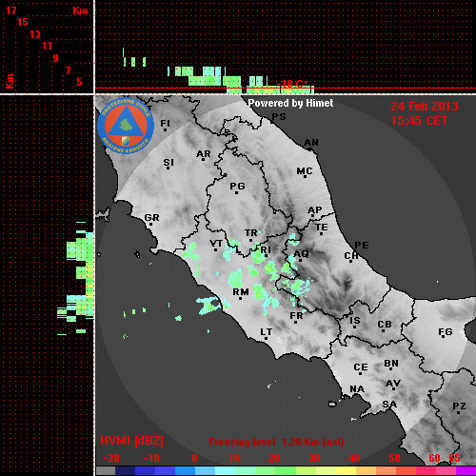This screenshot has height=476, width=476.
Task: Click the '20' dBZ scale value
Action: 274,458
